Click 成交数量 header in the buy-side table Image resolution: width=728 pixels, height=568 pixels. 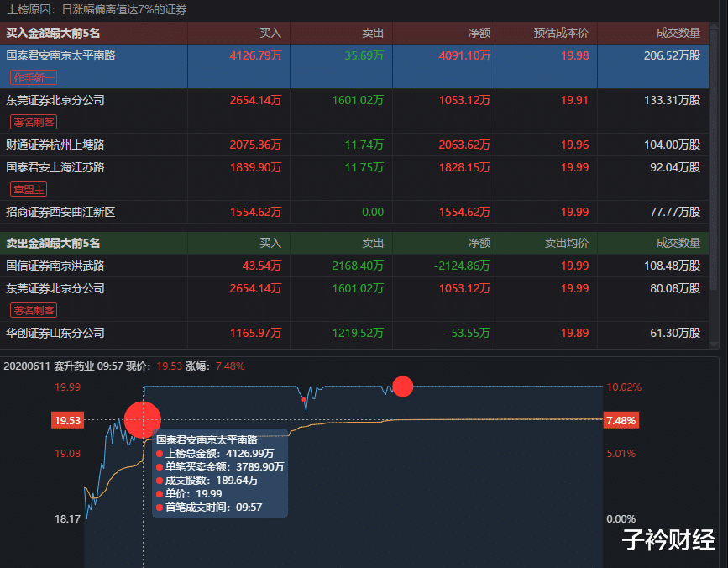click(x=678, y=33)
